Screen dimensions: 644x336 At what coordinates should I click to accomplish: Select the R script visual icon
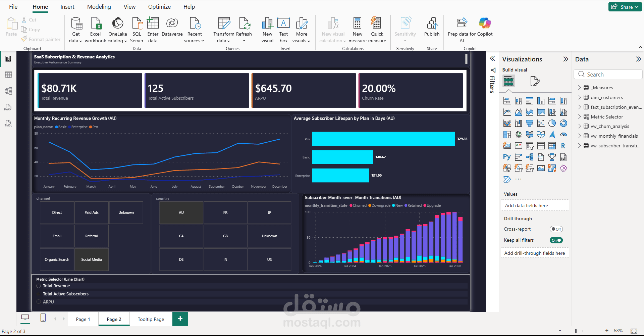pos(563,146)
